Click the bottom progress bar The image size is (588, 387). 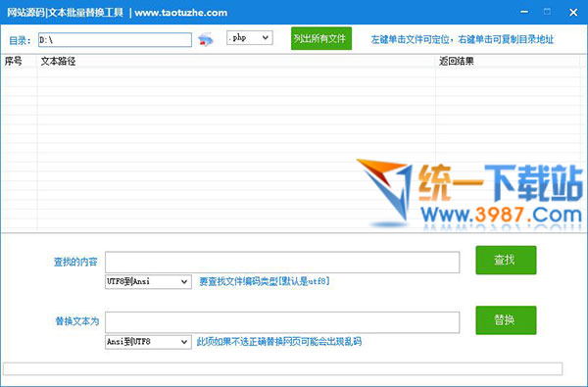pyautogui.click(x=283, y=368)
